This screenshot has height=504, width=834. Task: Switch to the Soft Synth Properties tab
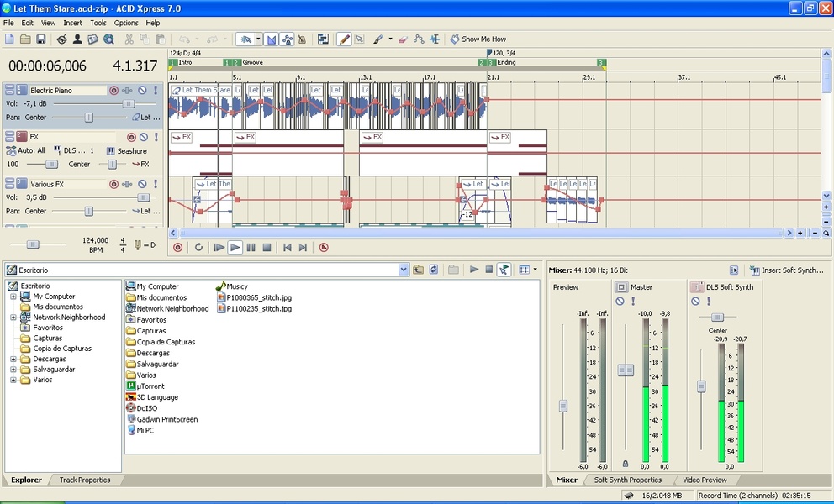pyautogui.click(x=628, y=480)
